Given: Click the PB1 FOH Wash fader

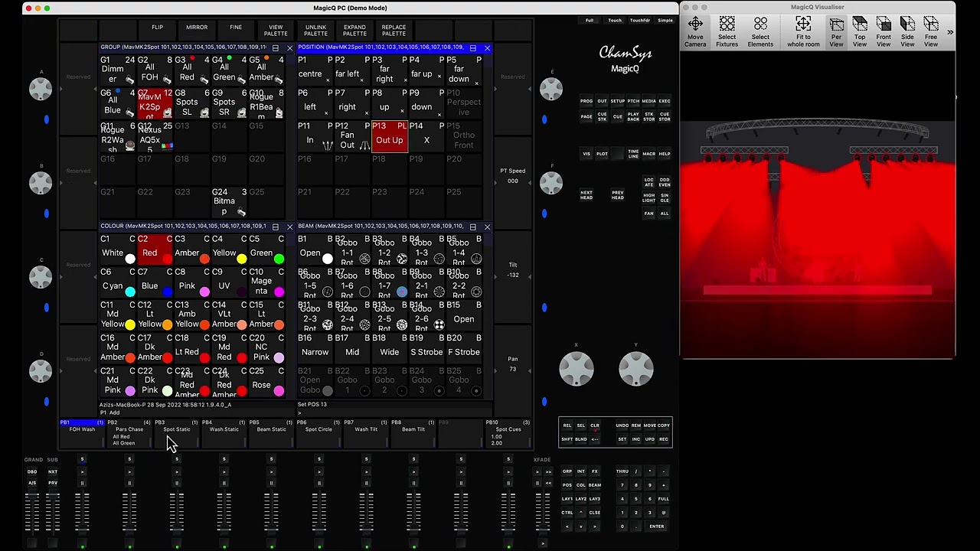Looking at the screenshot, I should 82,513.
